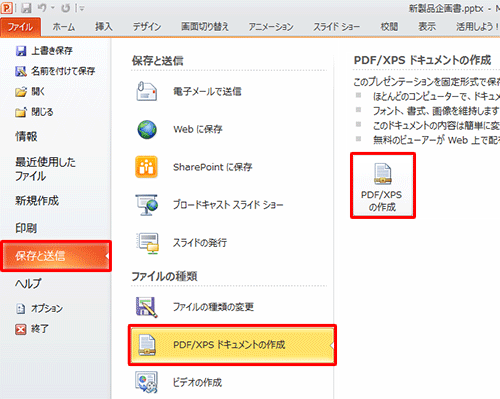Click the Web に保存 globe icon
500x399 pixels.
(x=147, y=129)
